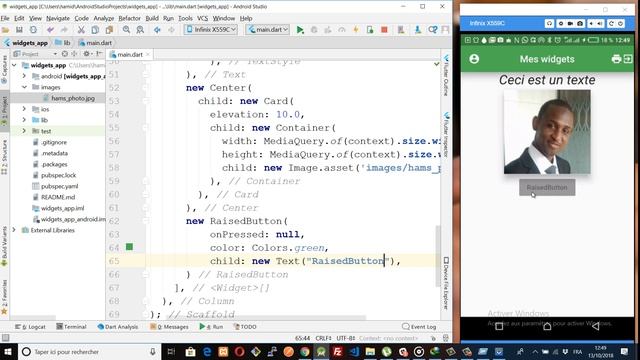
Task: Click the Windows Start button
Action: (8, 351)
